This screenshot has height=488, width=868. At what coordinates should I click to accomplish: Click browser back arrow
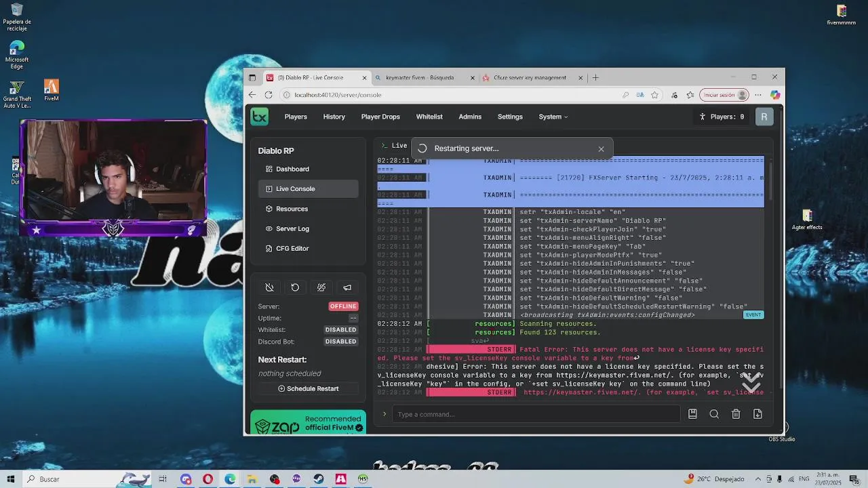pos(252,95)
